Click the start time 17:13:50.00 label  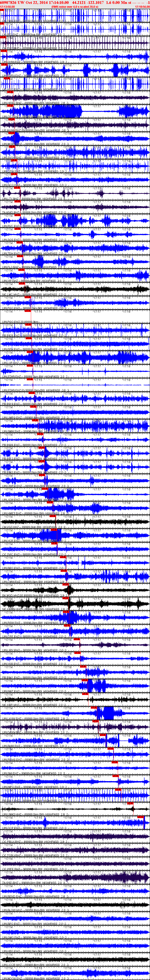point(8,6)
